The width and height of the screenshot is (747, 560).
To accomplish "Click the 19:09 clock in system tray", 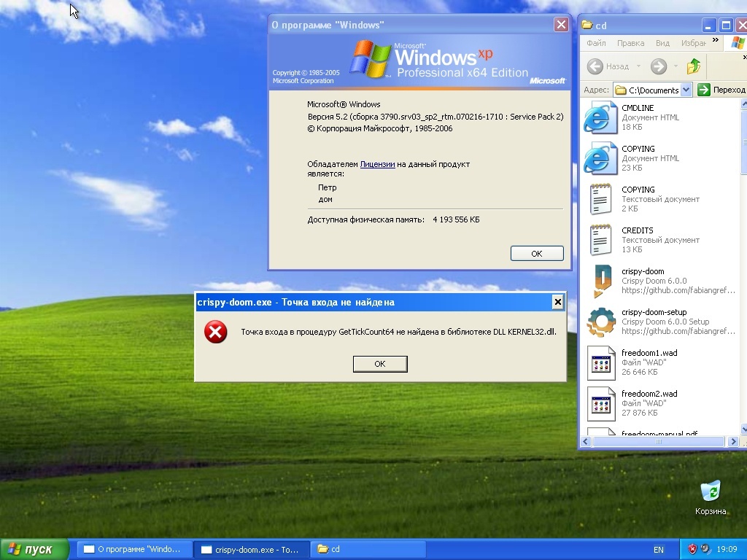I will point(727,549).
